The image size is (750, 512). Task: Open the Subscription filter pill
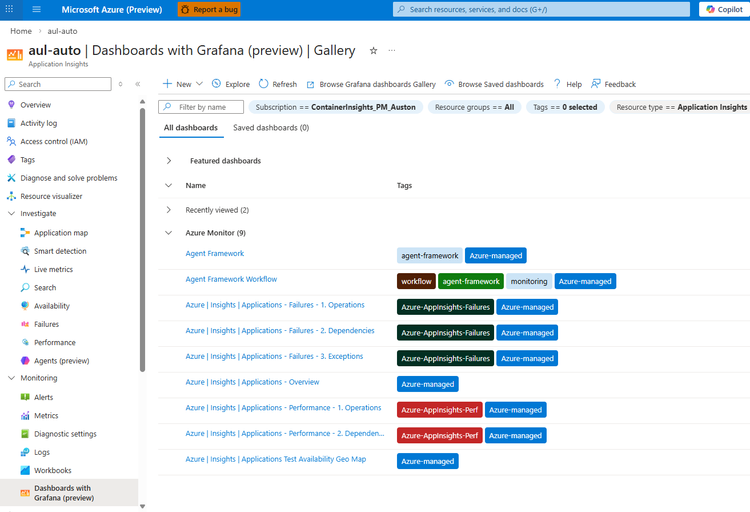coord(335,107)
